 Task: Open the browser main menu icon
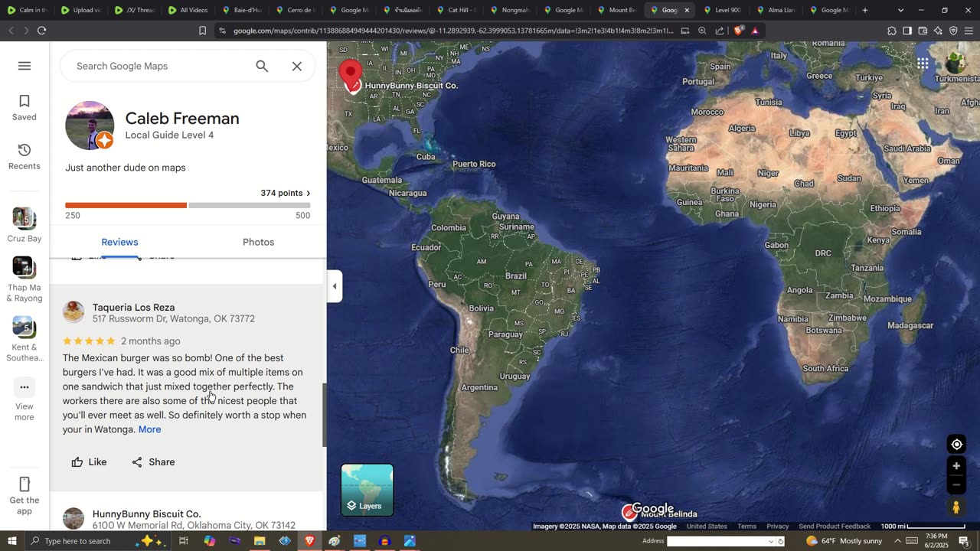coord(969,31)
